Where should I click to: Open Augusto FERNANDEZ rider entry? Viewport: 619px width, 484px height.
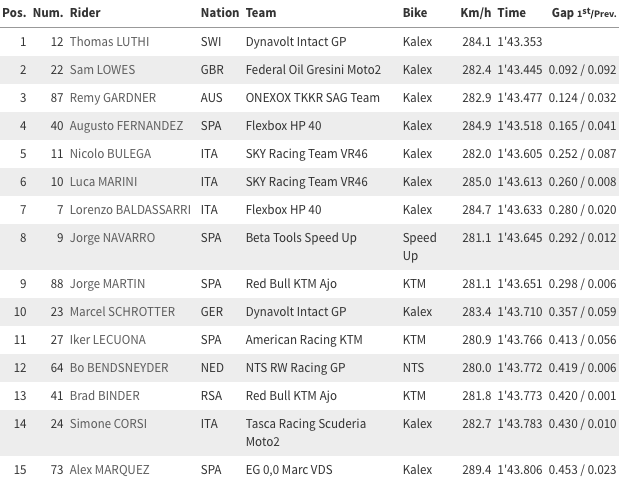tap(126, 126)
